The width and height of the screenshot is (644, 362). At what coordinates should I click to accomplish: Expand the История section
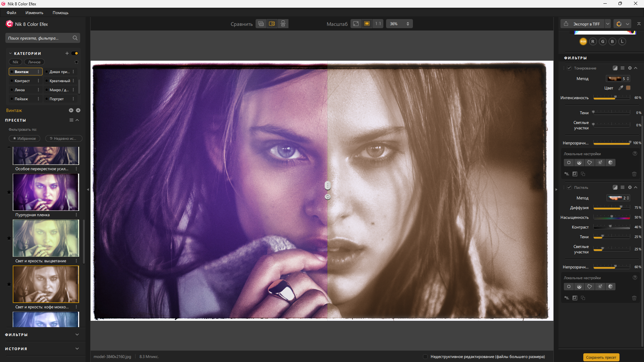[x=77, y=349]
